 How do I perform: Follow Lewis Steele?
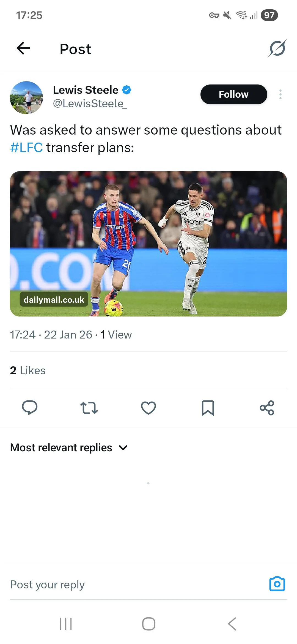coord(233,94)
